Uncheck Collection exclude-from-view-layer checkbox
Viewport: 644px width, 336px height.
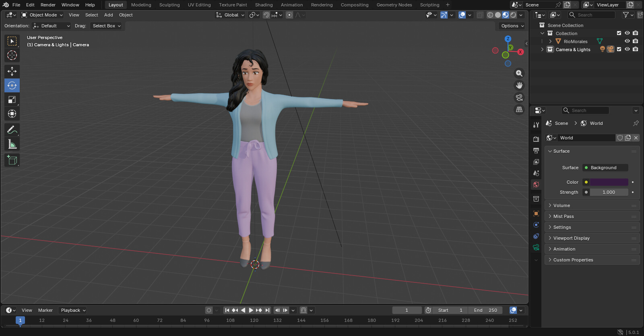(619, 33)
